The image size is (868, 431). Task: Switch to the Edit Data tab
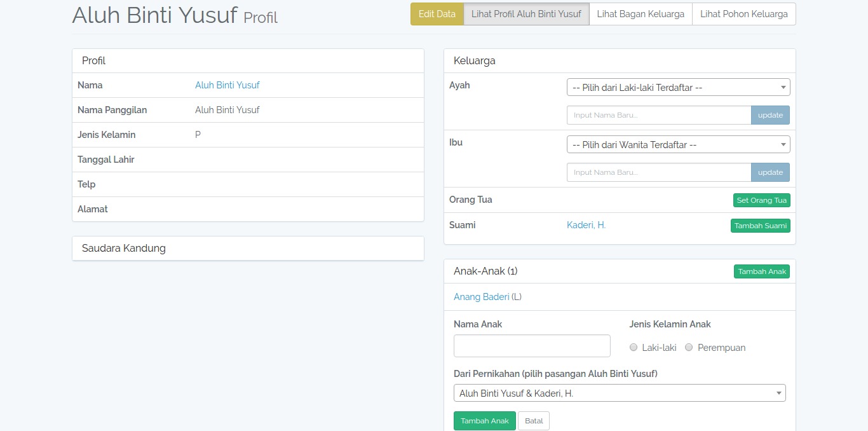click(437, 13)
